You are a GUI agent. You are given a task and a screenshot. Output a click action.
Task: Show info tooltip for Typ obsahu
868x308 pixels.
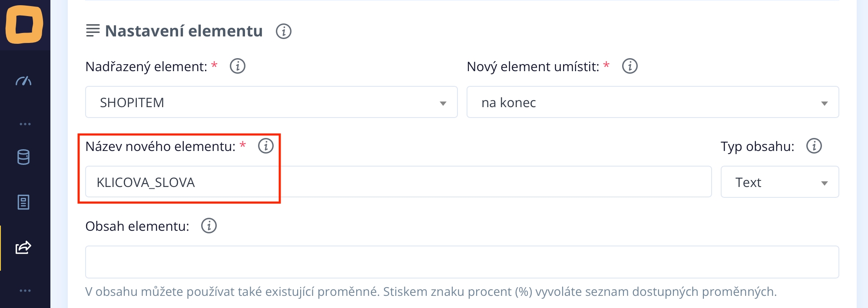pos(814,146)
